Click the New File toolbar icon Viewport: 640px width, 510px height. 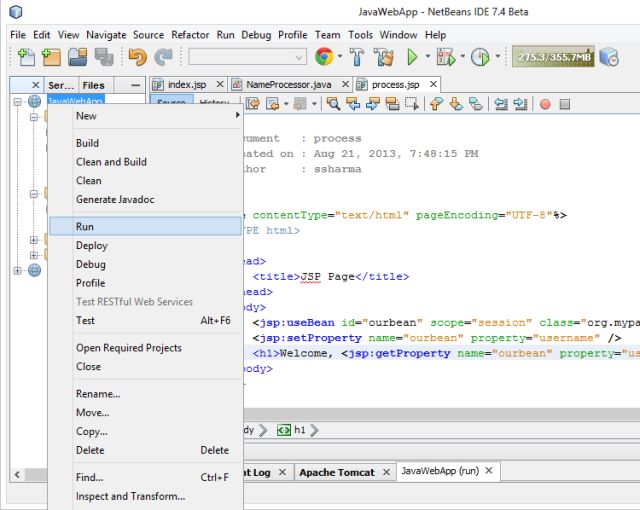point(26,58)
